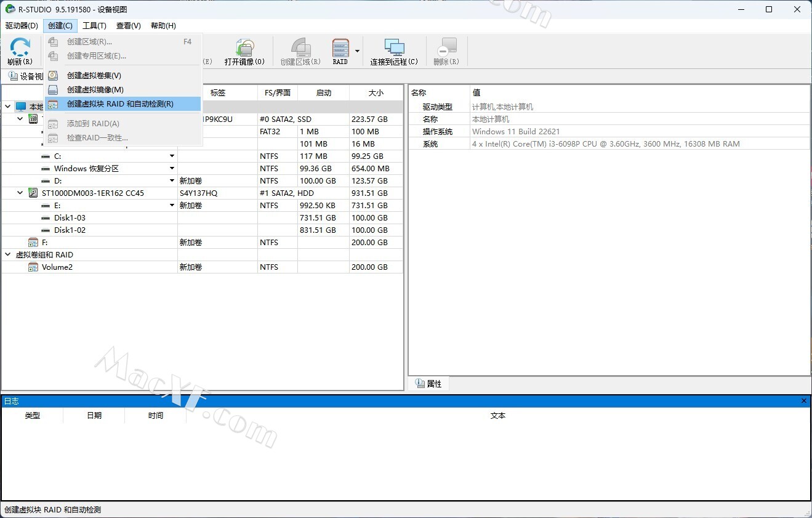The width and height of the screenshot is (812, 518).
Task: Collapse the SSD drive tree node
Action: pyautogui.click(x=20, y=119)
